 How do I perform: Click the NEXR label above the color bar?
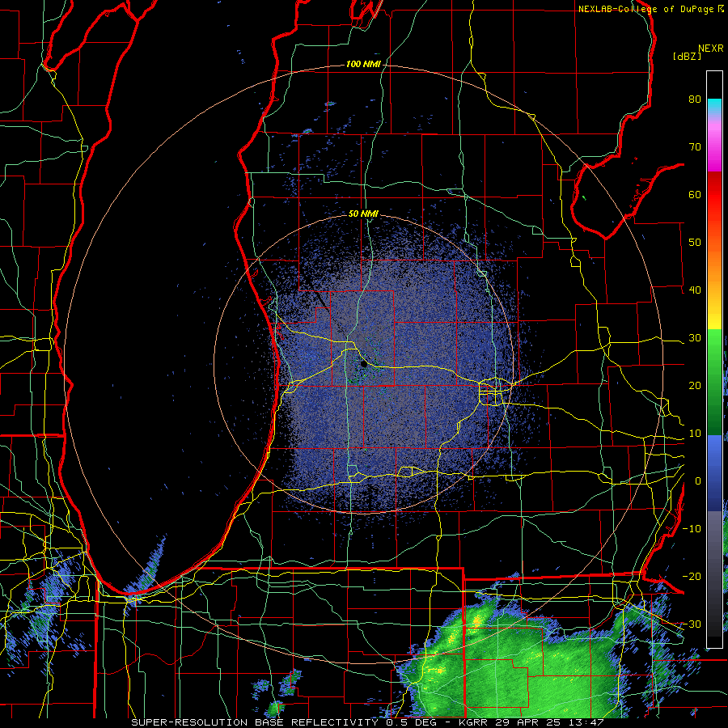[711, 49]
